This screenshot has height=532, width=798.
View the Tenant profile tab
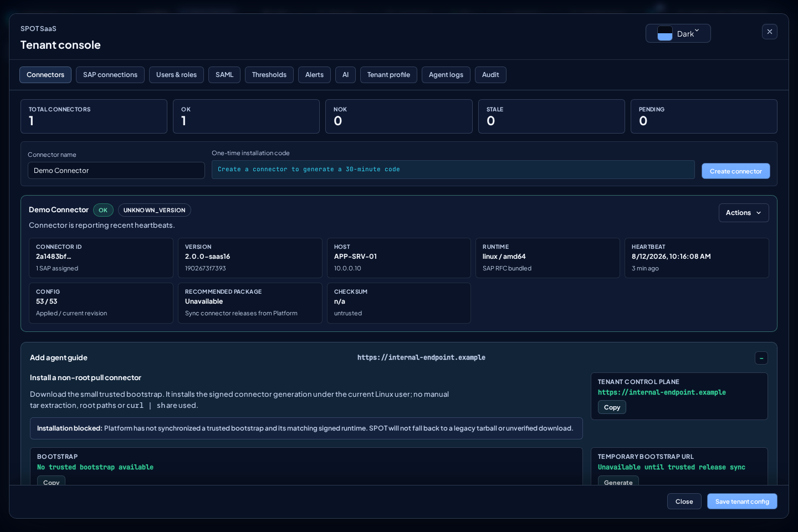[x=388, y=75]
